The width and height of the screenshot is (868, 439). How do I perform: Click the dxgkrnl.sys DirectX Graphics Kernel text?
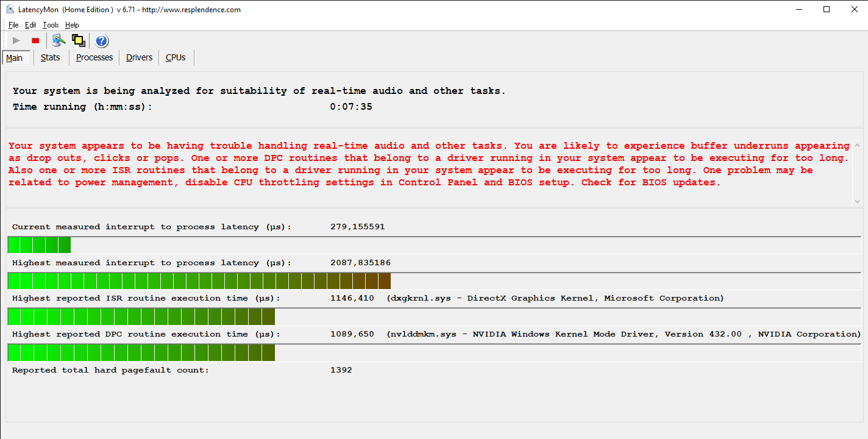[x=555, y=298]
